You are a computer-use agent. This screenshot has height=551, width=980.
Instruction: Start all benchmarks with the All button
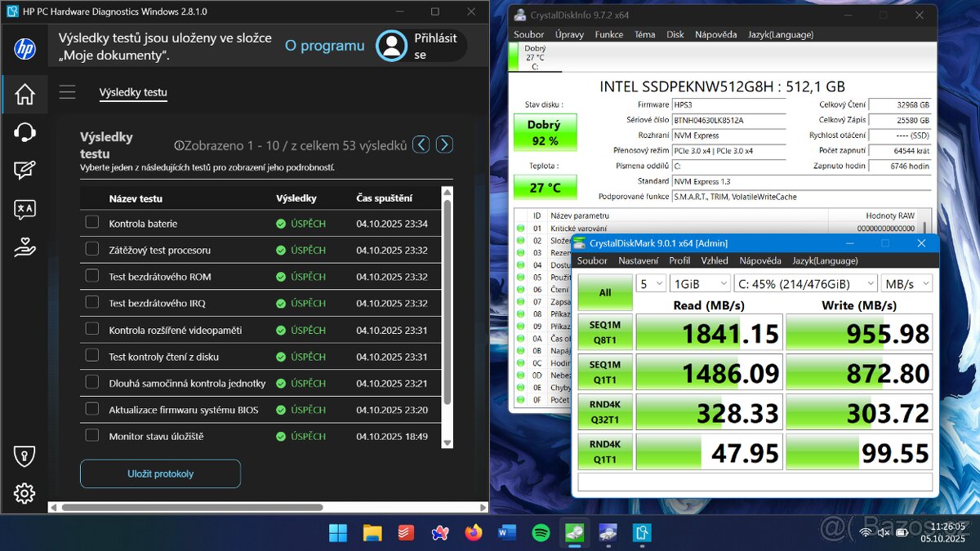(x=604, y=292)
